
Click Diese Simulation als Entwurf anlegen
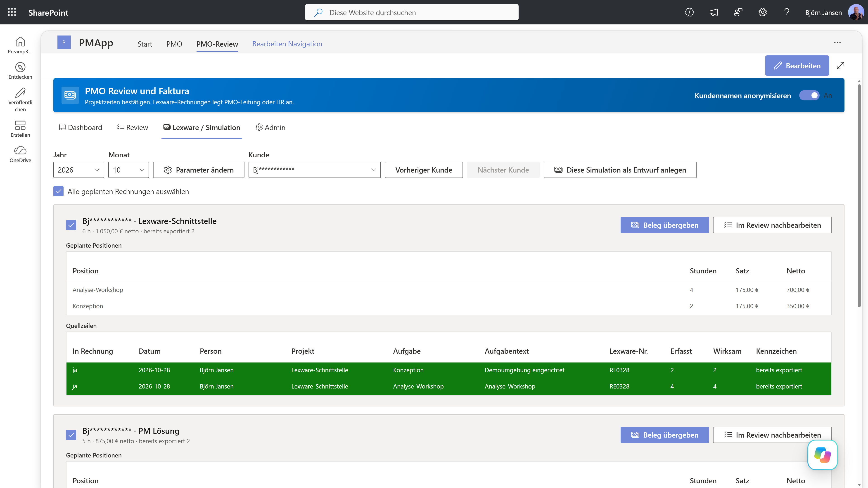[620, 170]
